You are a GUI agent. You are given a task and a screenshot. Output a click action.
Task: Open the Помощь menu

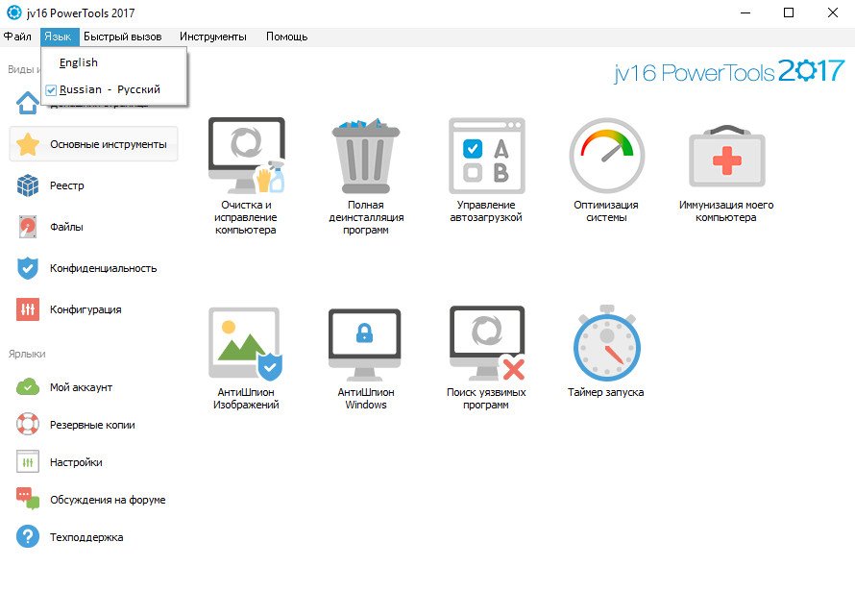tap(287, 37)
